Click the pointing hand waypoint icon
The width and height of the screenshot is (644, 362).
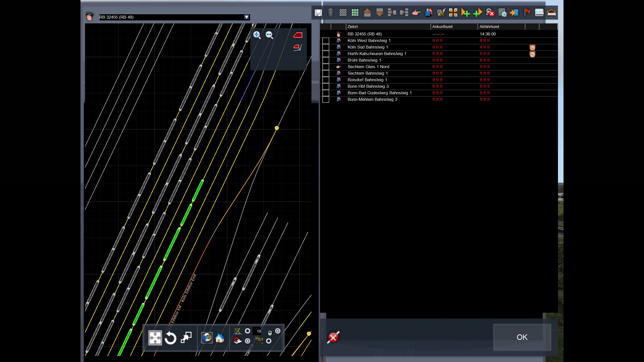pyautogui.click(x=416, y=13)
